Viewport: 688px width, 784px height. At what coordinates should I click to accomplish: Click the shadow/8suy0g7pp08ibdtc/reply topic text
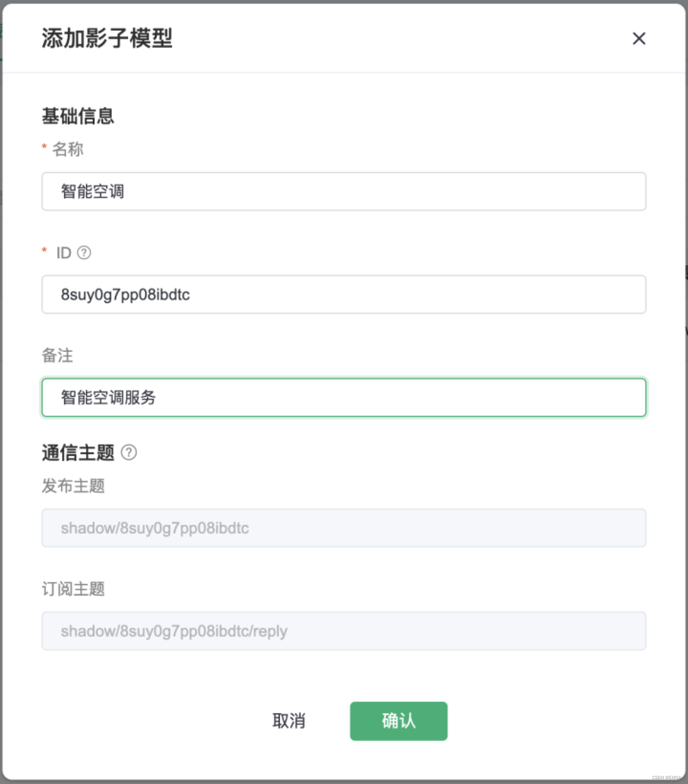tap(174, 631)
